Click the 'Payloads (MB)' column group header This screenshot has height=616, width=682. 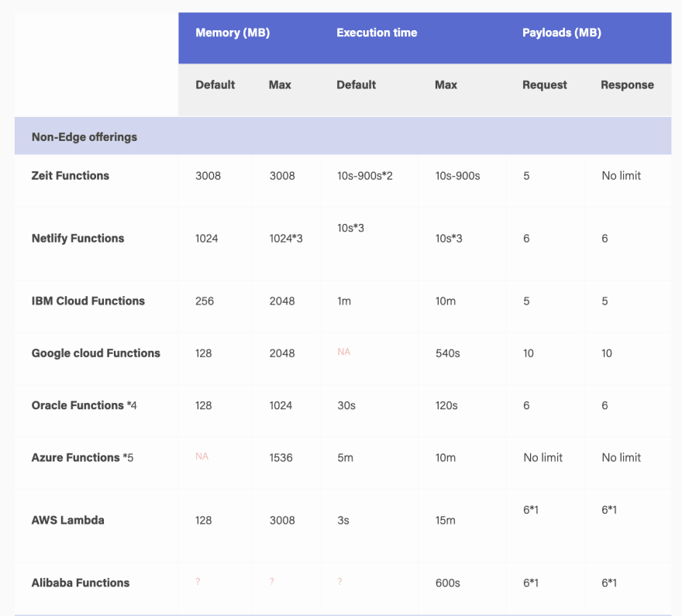pyautogui.click(x=562, y=33)
